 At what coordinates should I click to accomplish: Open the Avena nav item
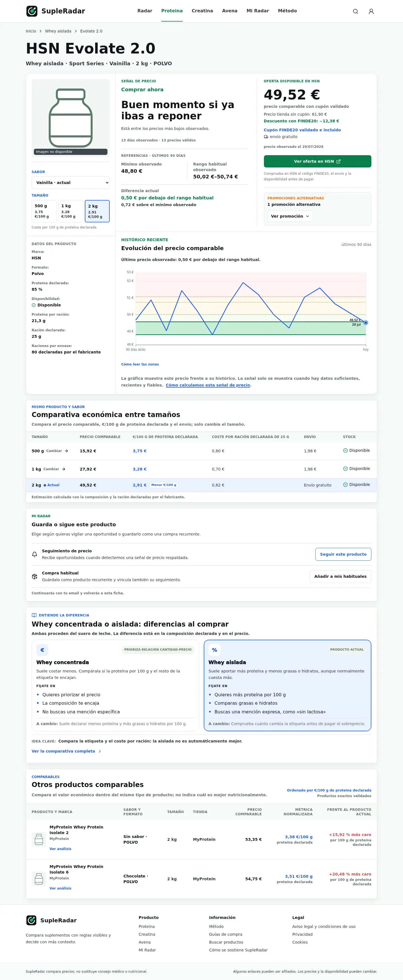230,11
